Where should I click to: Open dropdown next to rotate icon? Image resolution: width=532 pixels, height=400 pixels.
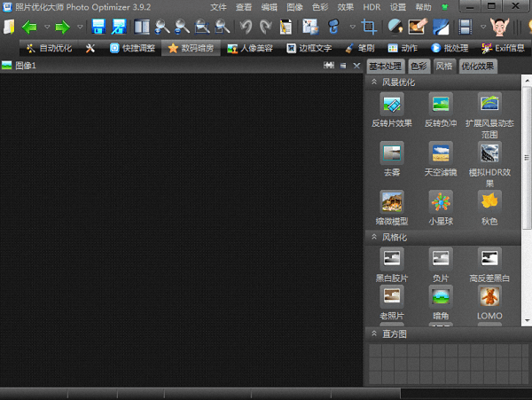tap(353, 27)
